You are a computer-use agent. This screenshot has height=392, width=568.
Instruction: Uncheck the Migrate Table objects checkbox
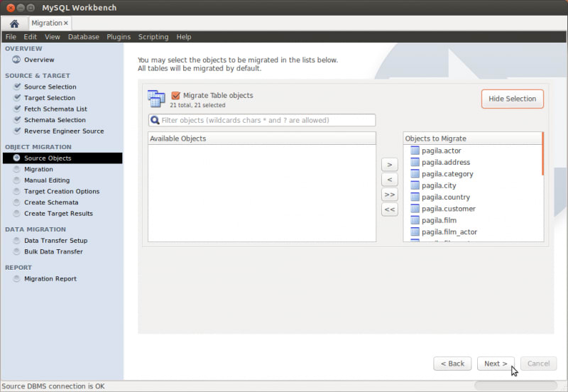tap(175, 95)
